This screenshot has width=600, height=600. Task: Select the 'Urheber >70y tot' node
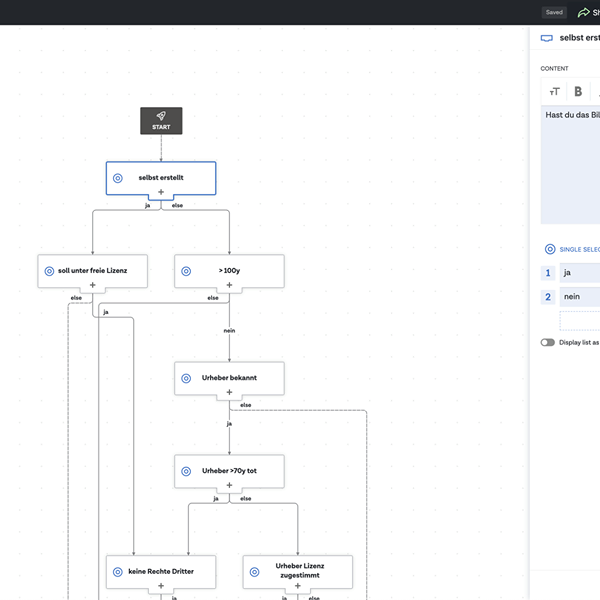(x=229, y=471)
